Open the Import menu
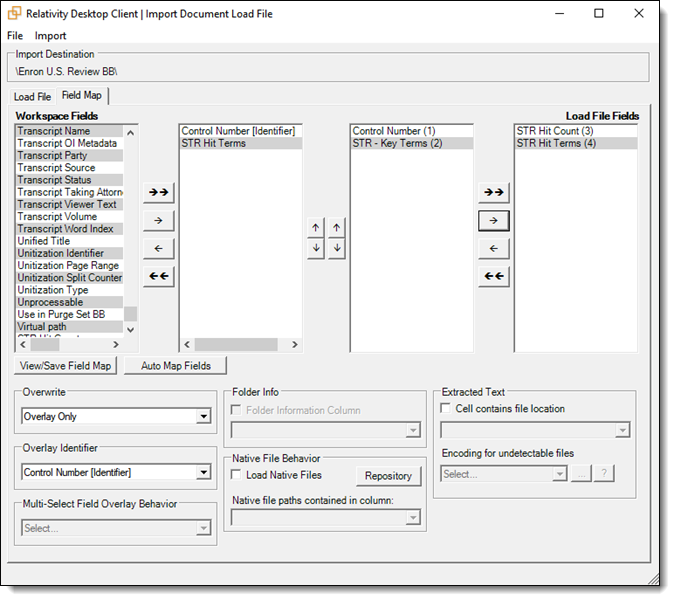The height and width of the screenshot is (601, 675). (x=51, y=36)
